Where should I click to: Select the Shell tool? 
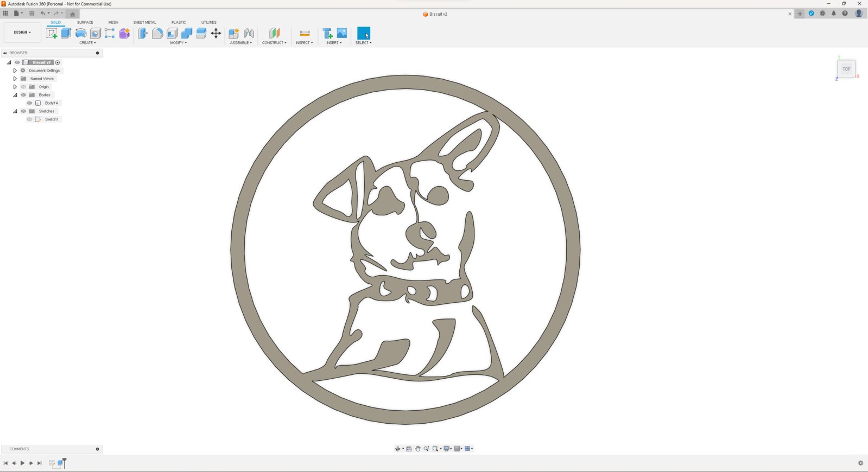tap(172, 33)
